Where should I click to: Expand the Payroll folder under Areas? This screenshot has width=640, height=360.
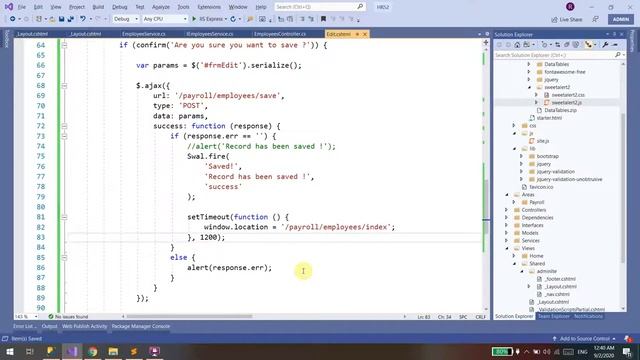tap(514, 202)
